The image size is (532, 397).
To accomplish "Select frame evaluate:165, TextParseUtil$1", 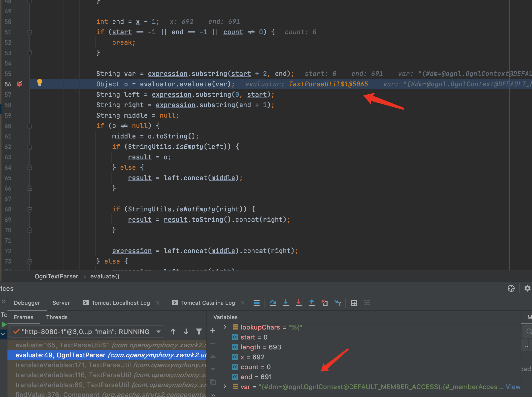I will pos(107,345).
